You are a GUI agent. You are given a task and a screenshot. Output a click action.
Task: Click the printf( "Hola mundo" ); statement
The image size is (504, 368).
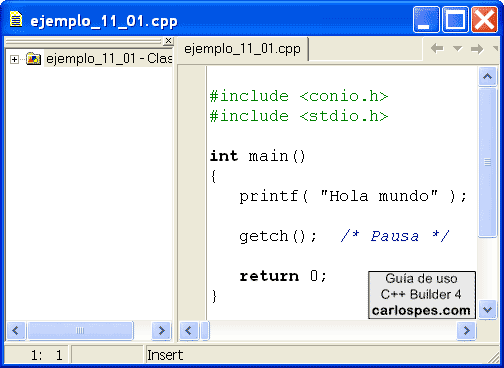353,196
